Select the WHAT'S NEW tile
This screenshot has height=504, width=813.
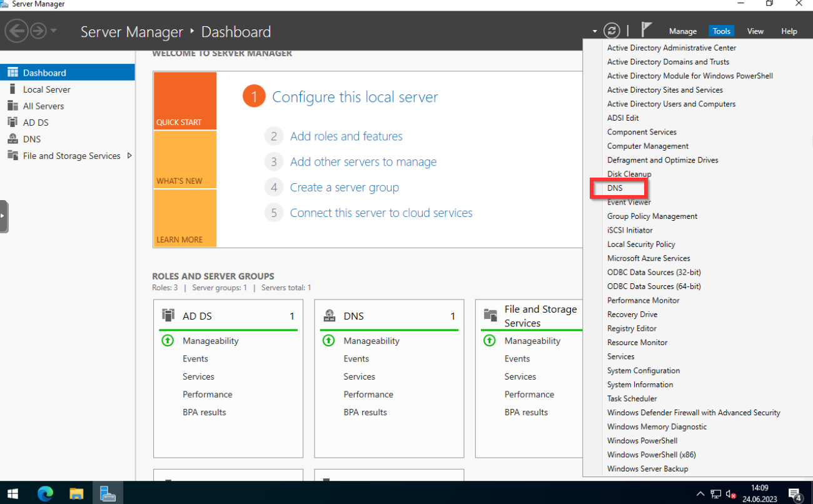[185, 159]
